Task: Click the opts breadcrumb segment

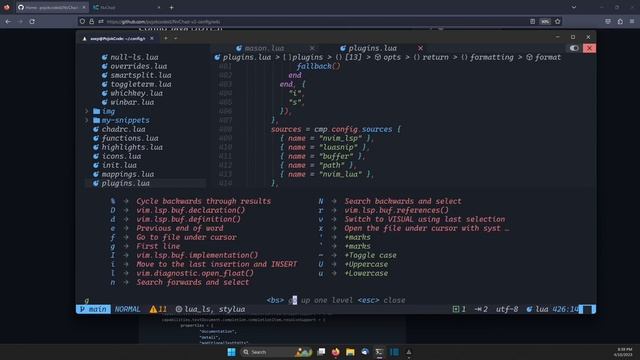Action: click(392, 57)
